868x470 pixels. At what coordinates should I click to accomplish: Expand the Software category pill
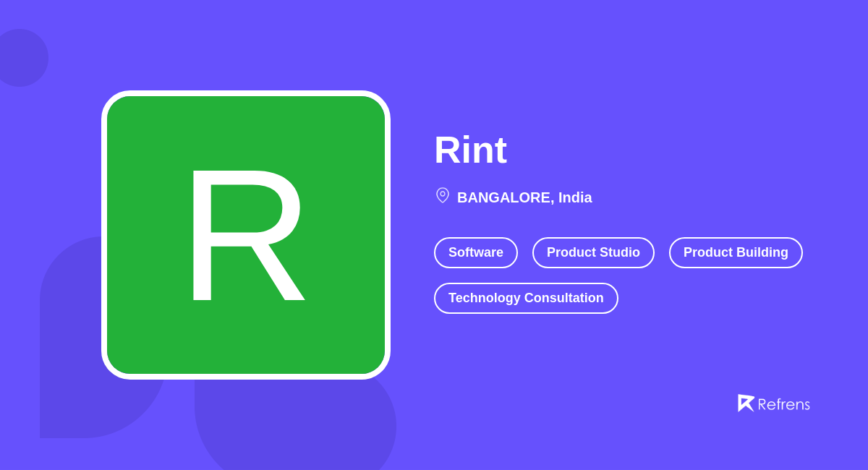[475, 252]
